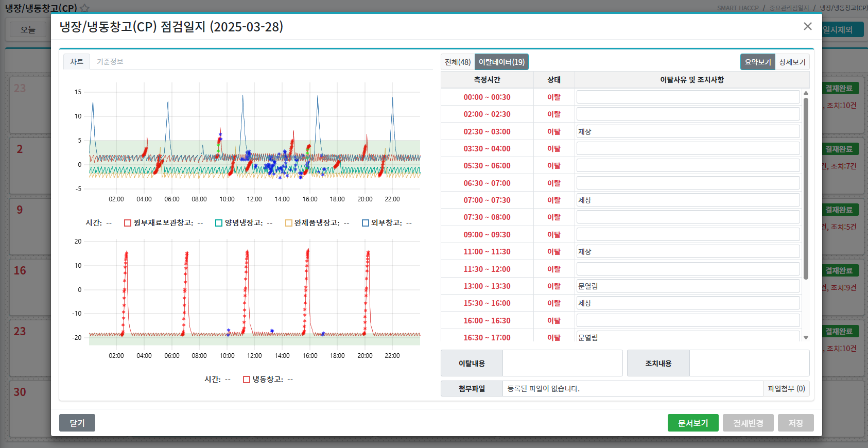Click reason field for 09:00 ~ 09:30

coord(688,234)
